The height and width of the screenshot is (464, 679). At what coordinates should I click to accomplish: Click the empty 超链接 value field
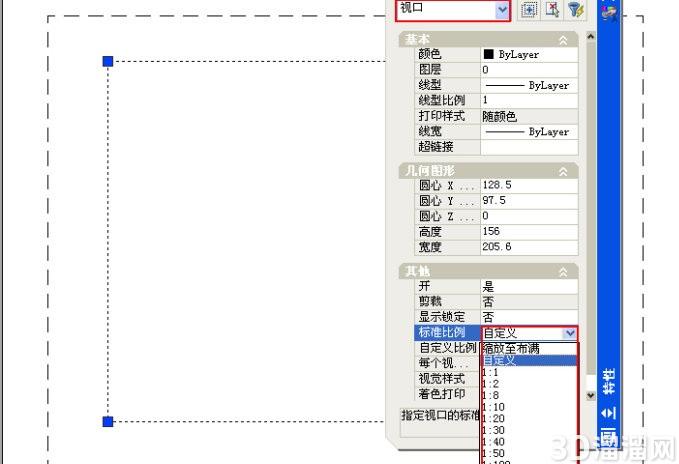pos(529,147)
